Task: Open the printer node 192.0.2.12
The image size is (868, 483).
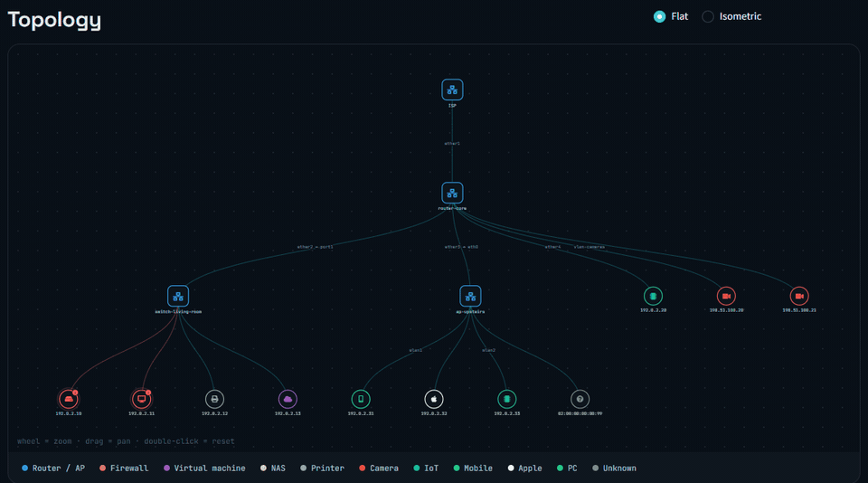Action: point(215,399)
